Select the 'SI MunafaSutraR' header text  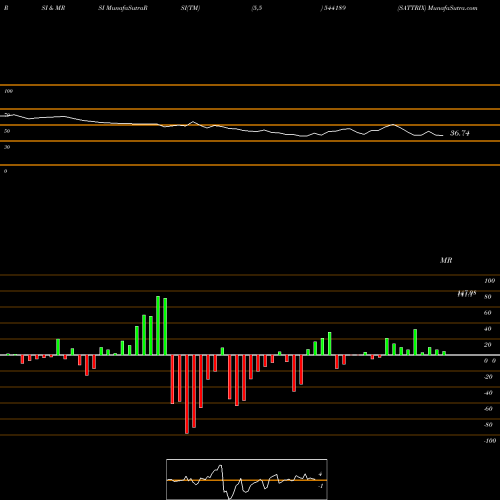123,8
